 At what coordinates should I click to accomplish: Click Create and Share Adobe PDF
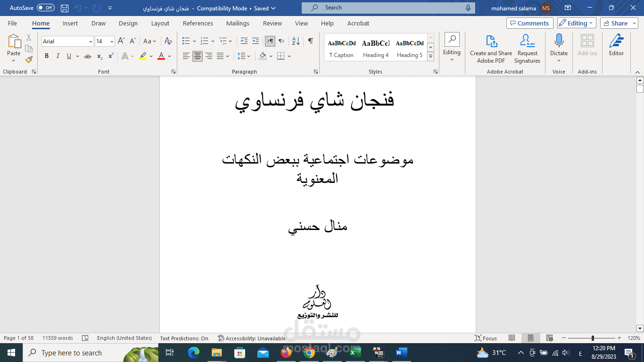(491, 49)
